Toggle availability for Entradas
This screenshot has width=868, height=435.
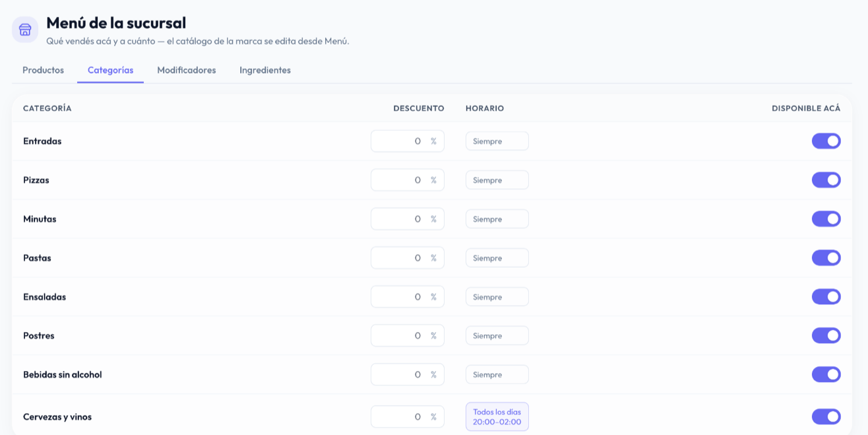(x=826, y=141)
